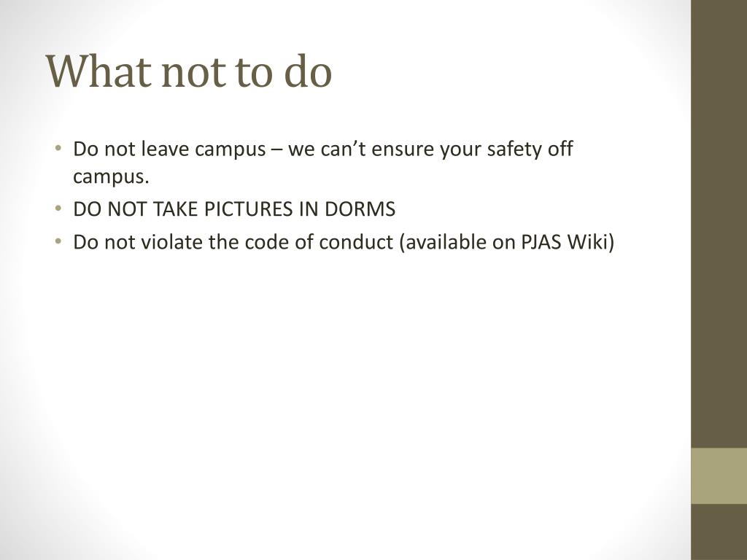
Task: Click the wrapped word 'campus.' on the second line
Action: 111,177
